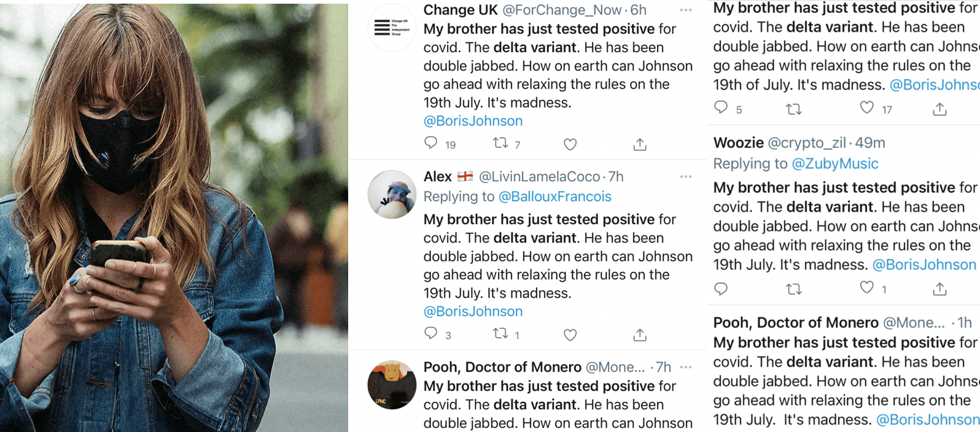
Task: Reply to Alex's tweet
Action: coord(431,333)
